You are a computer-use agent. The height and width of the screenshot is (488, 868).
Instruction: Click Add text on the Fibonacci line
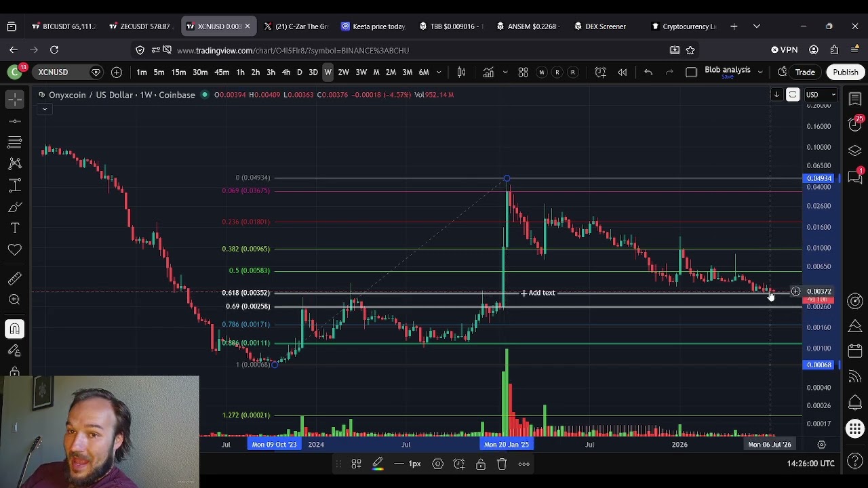pos(538,293)
